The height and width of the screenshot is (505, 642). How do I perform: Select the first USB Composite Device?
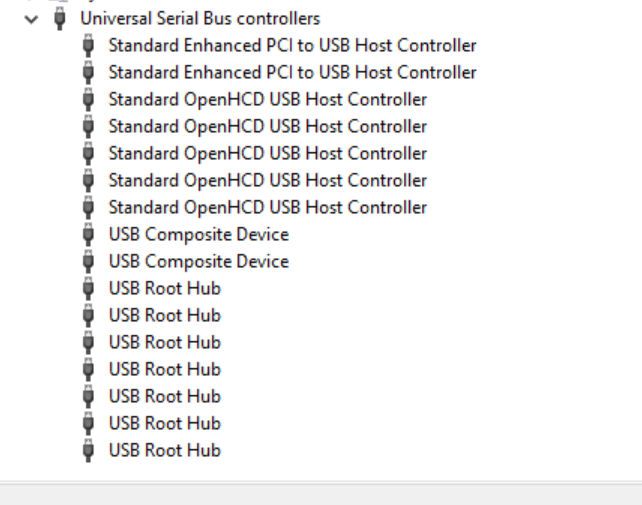(x=198, y=234)
